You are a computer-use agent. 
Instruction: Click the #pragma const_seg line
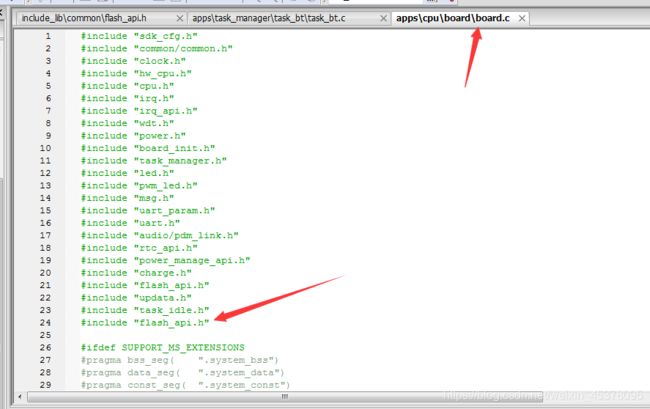(x=186, y=385)
